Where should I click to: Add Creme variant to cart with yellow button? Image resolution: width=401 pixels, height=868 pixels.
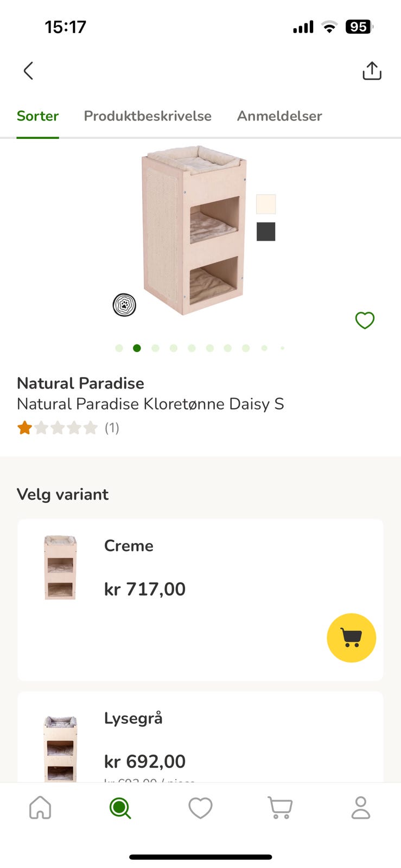click(x=351, y=637)
